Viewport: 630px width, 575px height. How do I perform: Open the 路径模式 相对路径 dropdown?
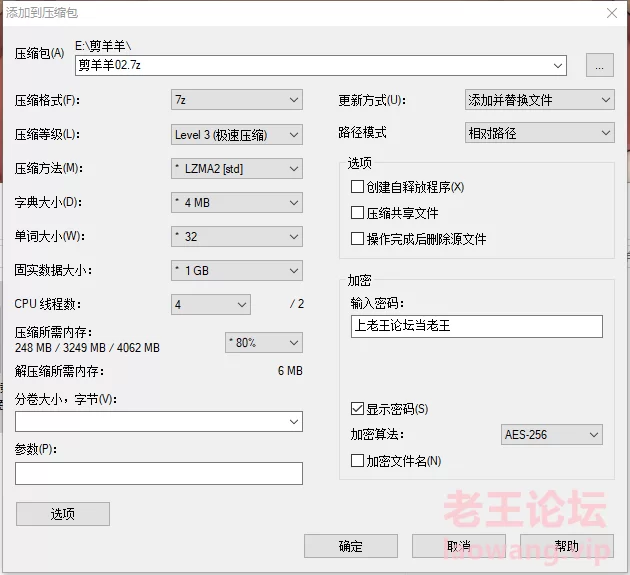point(540,133)
